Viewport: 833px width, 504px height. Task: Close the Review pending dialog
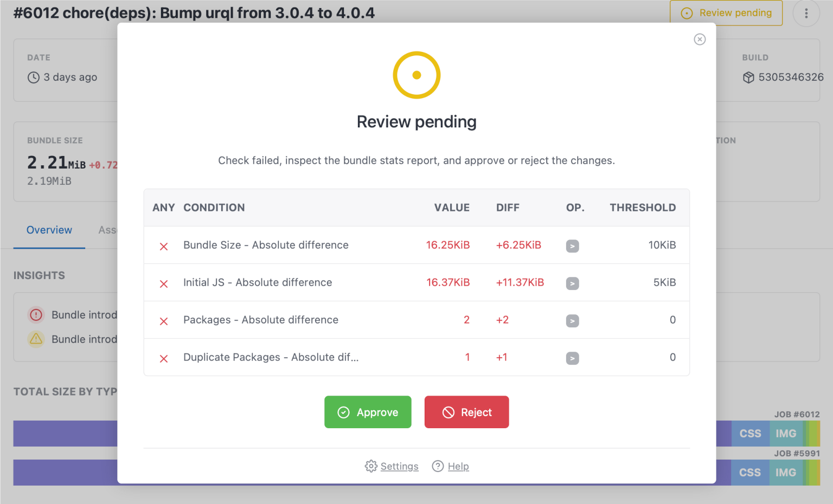(x=700, y=40)
